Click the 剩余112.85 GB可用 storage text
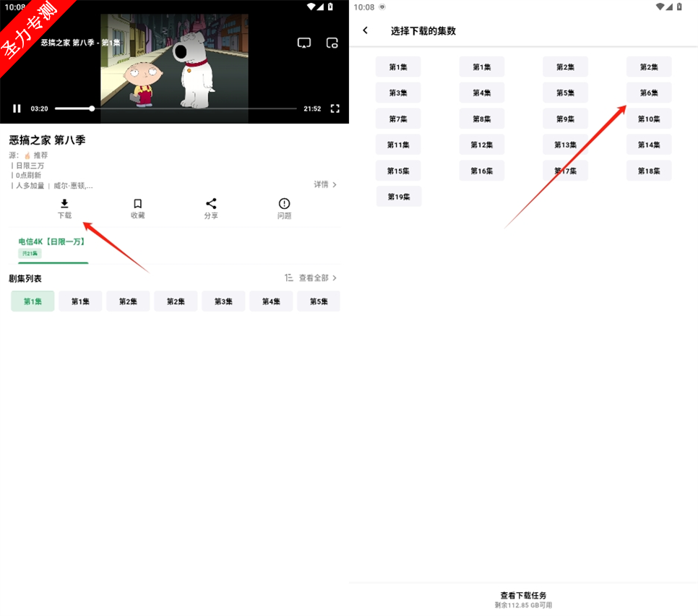The height and width of the screenshot is (616, 698). click(523, 605)
